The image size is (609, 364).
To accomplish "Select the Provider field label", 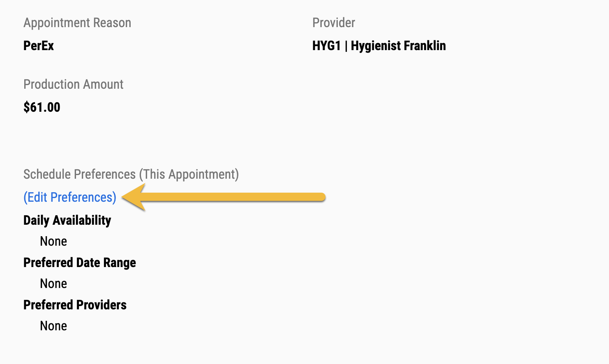I will (x=334, y=23).
